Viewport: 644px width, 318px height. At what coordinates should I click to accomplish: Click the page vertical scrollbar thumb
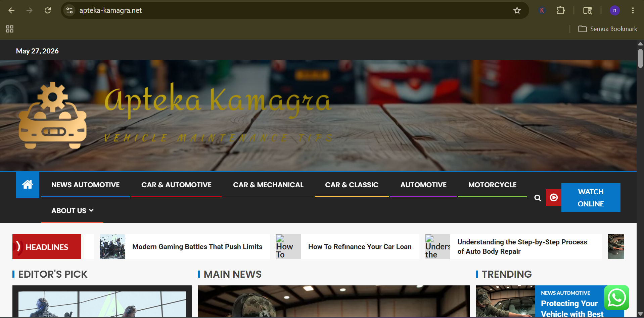tap(640, 58)
